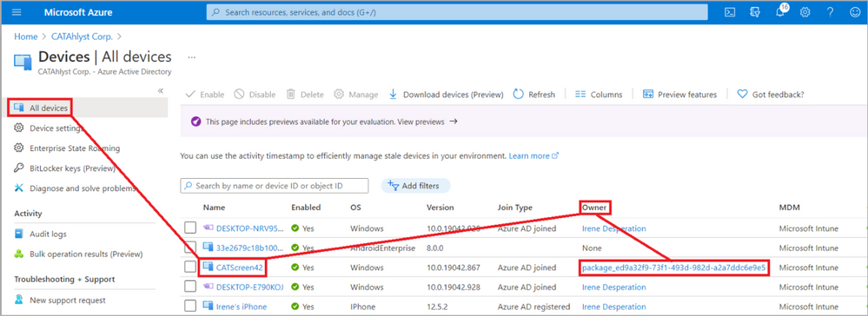Click the CATScreen42 device icon
This screenshot has width=868, height=316.
(209, 267)
